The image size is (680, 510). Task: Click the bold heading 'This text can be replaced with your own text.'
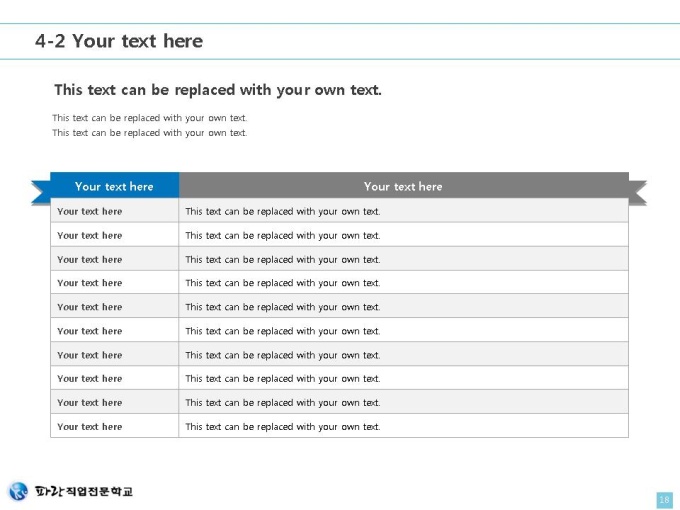tap(218, 90)
